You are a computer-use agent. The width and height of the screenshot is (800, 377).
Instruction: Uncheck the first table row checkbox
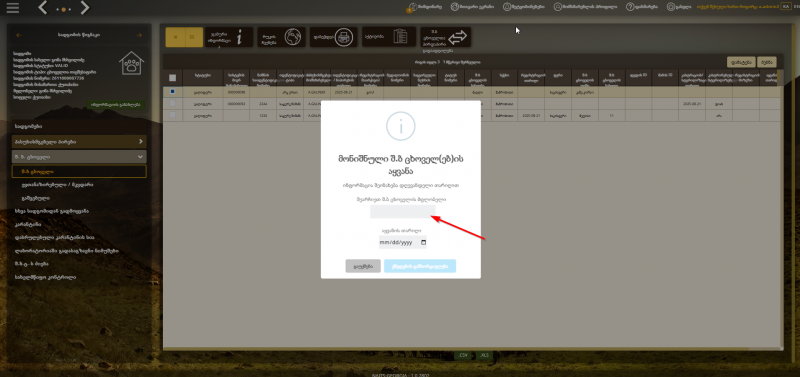click(x=172, y=92)
